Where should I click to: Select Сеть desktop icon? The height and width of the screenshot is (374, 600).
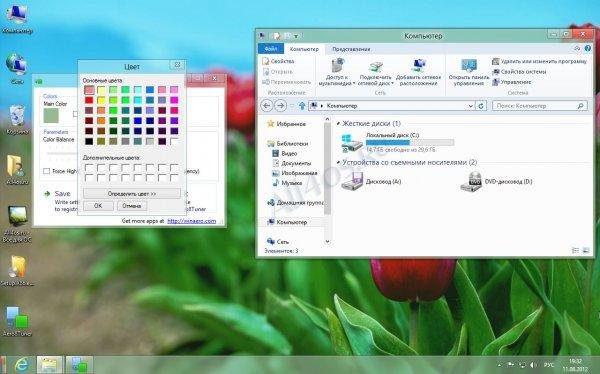click(x=17, y=69)
